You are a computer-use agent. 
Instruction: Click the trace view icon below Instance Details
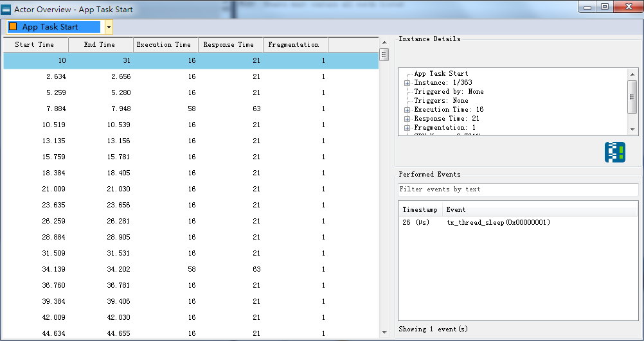click(x=615, y=152)
